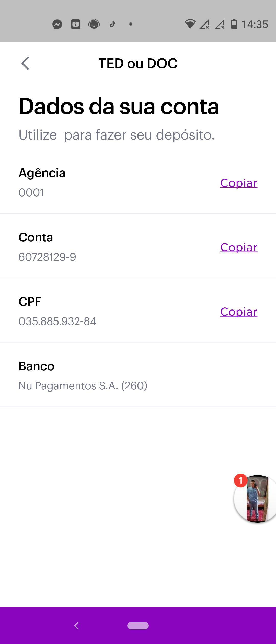Tap the CPF value 035.885.932-84
The image size is (276, 644).
coord(57,321)
